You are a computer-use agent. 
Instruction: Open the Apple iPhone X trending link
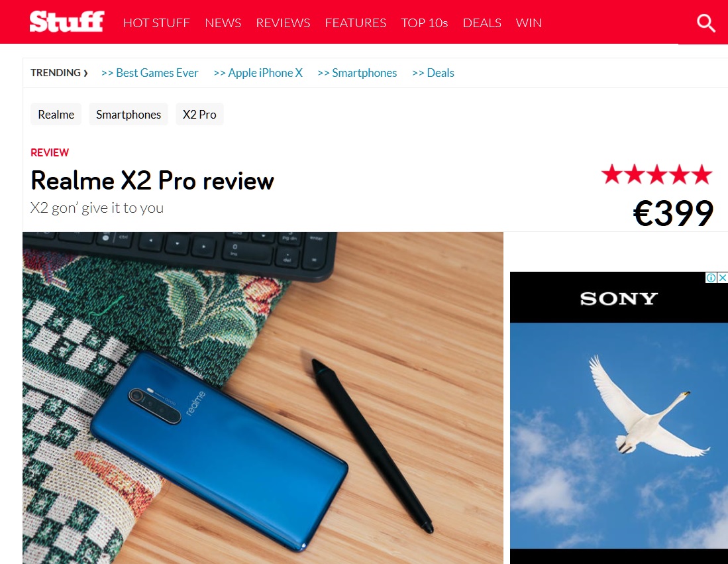pyautogui.click(x=258, y=73)
